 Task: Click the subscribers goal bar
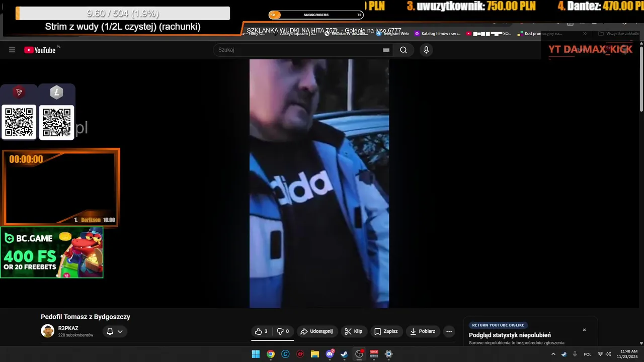(x=316, y=15)
